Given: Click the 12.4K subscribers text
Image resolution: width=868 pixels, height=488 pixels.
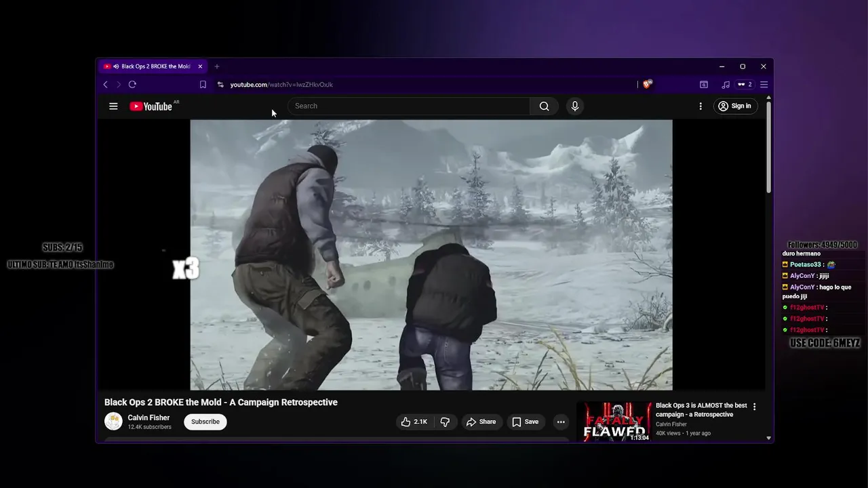Looking at the screenshot, I should [x=149, y=427].
